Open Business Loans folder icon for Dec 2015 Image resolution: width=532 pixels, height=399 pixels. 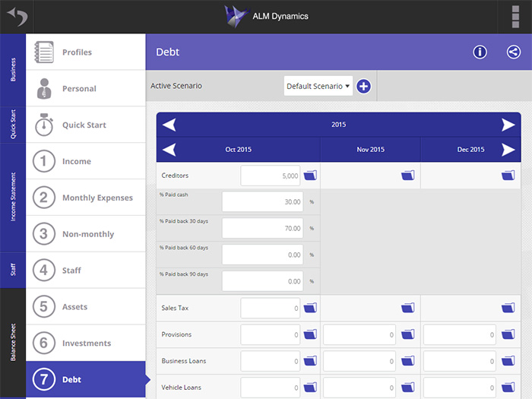(x=508, y=361)
